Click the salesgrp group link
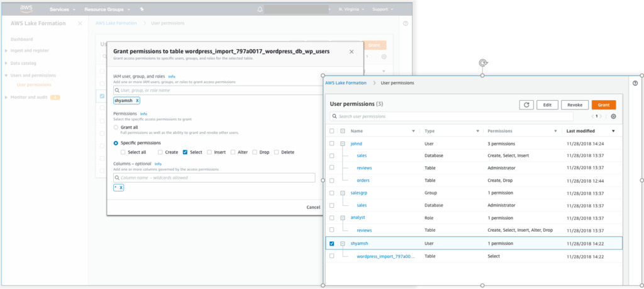 358,193
